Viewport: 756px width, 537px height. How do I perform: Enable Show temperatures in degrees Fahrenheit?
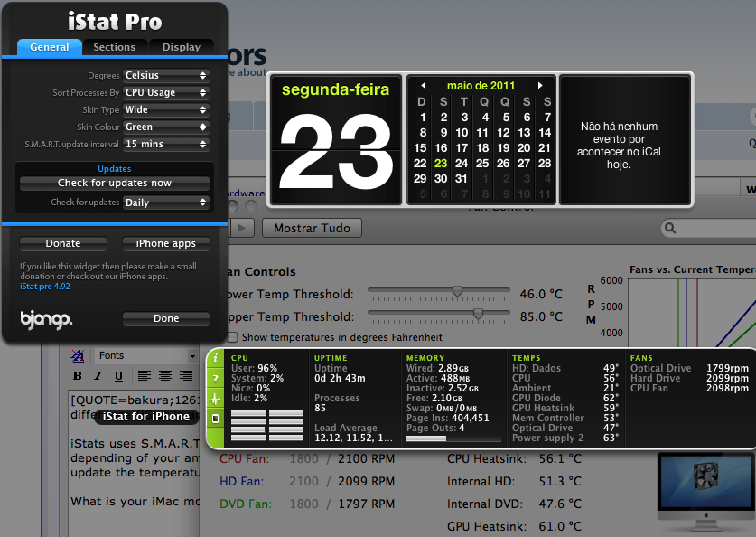click(232, 337)
